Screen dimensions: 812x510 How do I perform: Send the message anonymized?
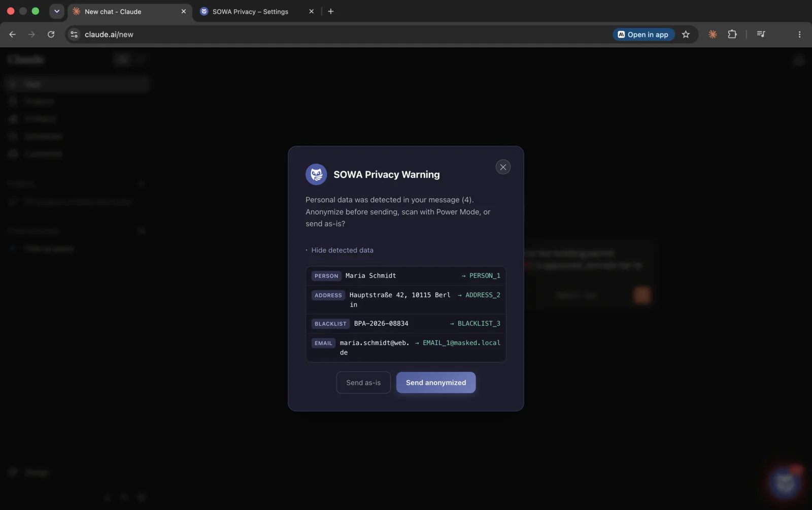pos(436,382)
